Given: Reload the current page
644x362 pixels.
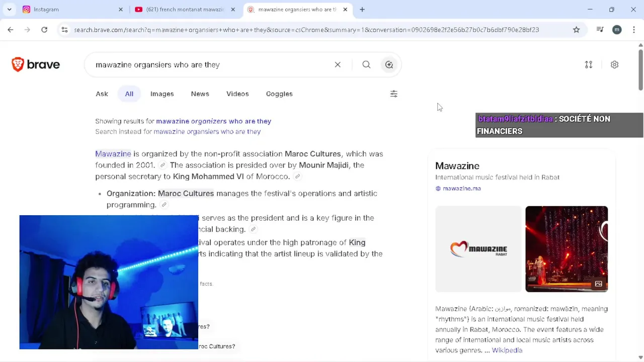Looking at the screenshot, I should [44, 30].
